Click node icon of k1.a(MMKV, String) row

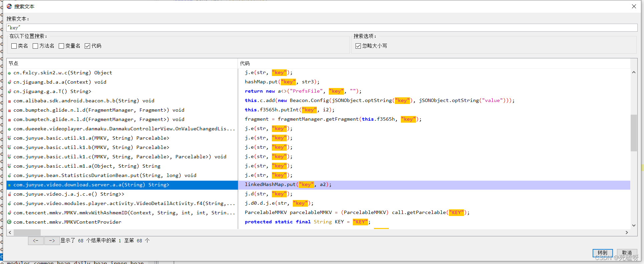pyautogui.click(x=10, y=138)
